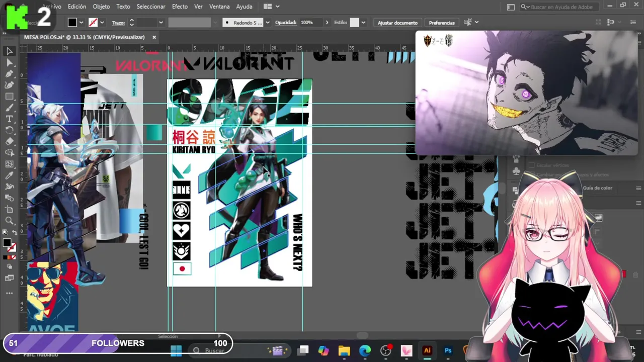Open Photoshop from the taskbar

pyautogui.click(x=448, y=350)
